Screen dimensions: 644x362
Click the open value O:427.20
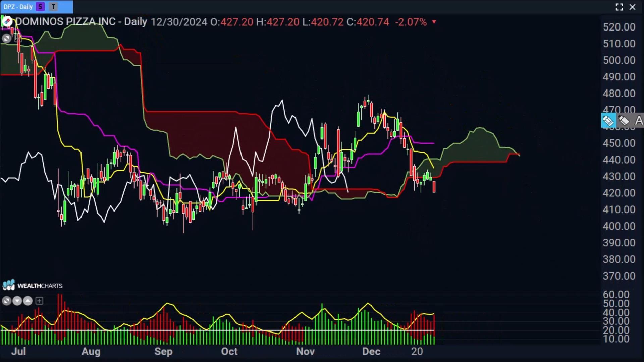(231, 22)
